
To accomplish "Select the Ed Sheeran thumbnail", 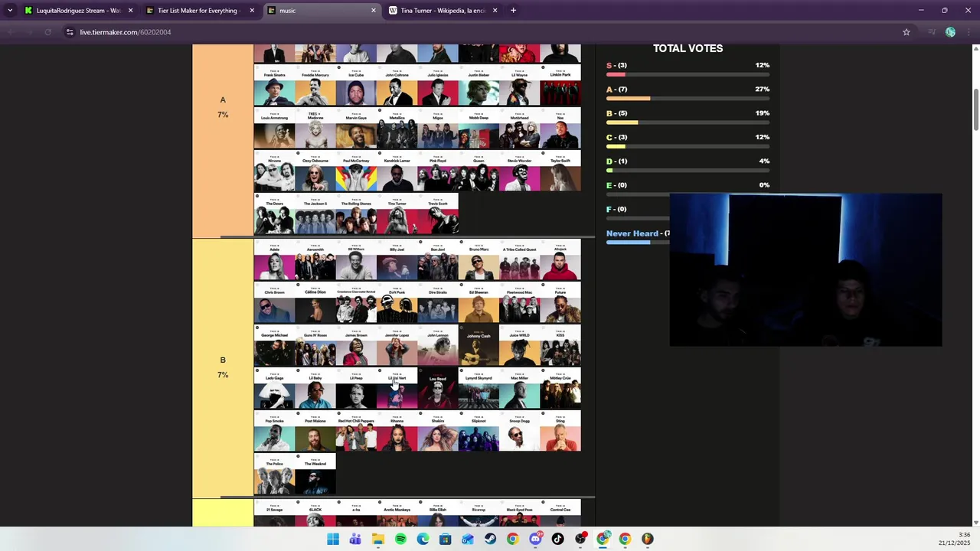I will tap(479, 303).
